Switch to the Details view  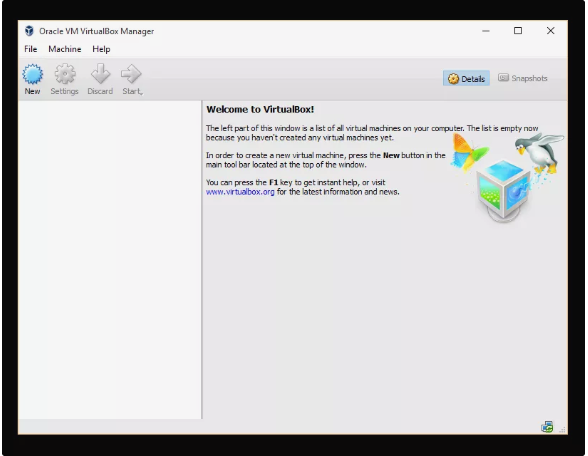click(466, 78)
